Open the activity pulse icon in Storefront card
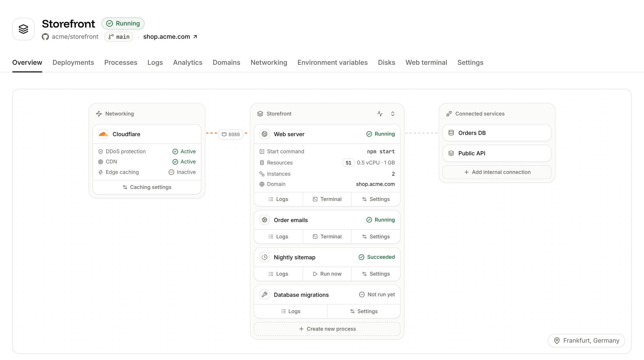This screenshot has height=360, width=644. click(380, 114)
